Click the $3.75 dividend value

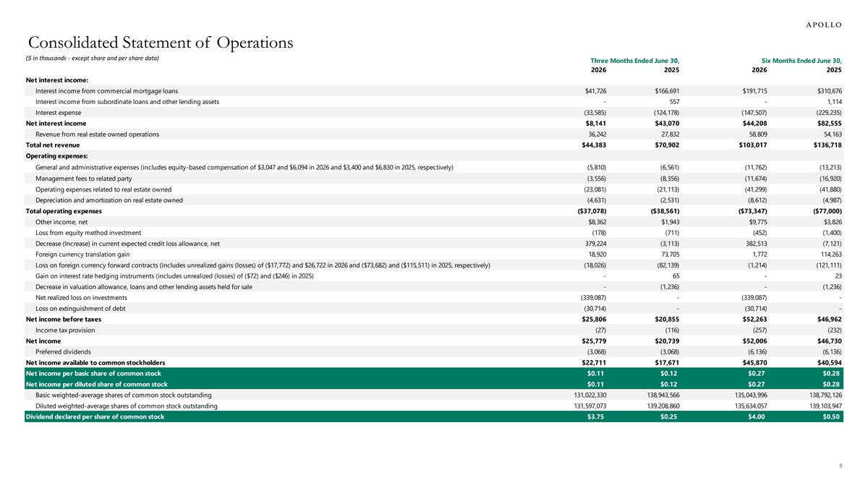596,417
